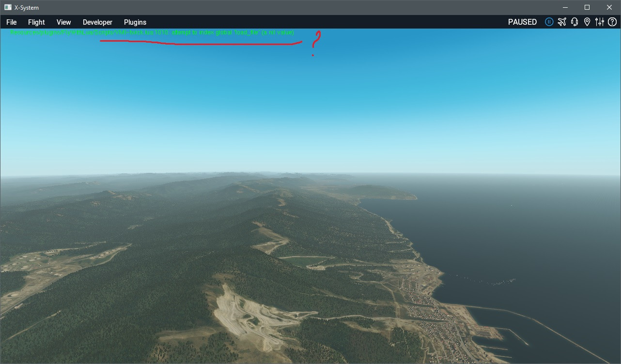
Task: Click the PAUSED status label
Action: 522,22
